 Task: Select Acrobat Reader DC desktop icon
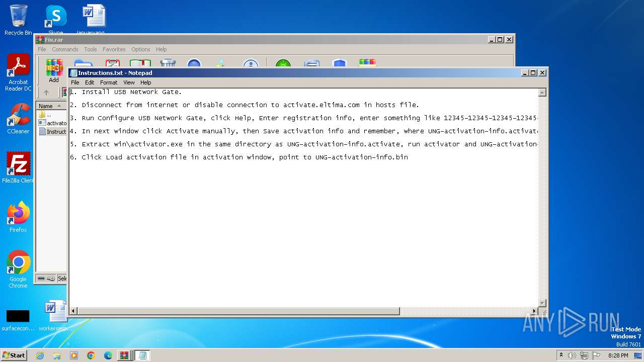(x=18, y=73)
